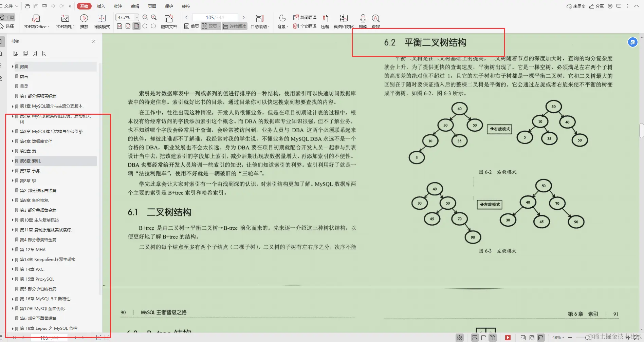Start the 播放 slideshow playback
Viewport: 644px width, 342px height.
click(84, 20)
